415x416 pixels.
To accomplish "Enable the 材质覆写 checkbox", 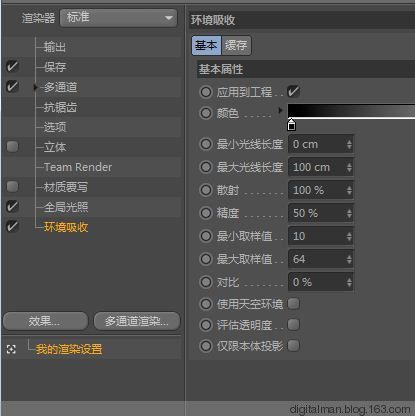I will (x=12, y=187).
